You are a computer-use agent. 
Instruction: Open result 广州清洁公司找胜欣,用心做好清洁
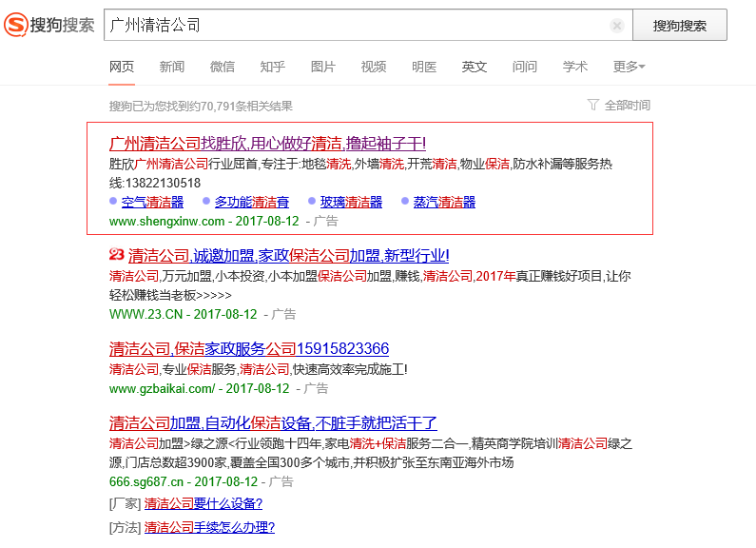(x=267, y=144)
